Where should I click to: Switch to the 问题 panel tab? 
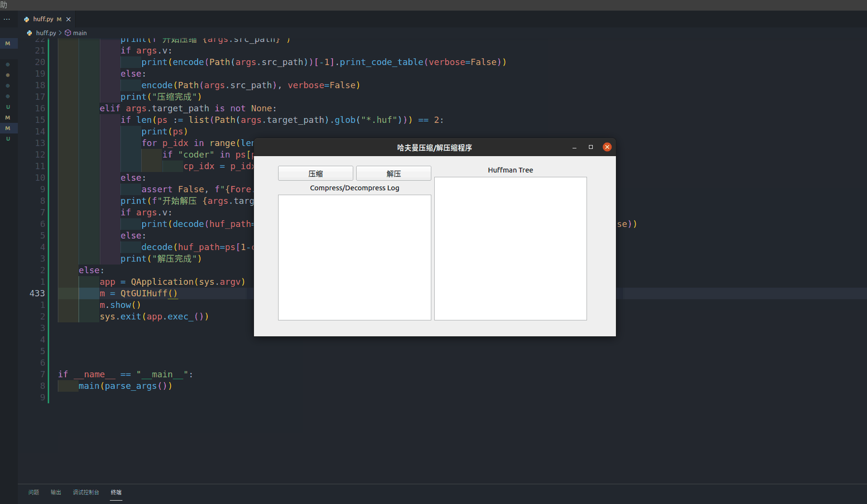34,492
